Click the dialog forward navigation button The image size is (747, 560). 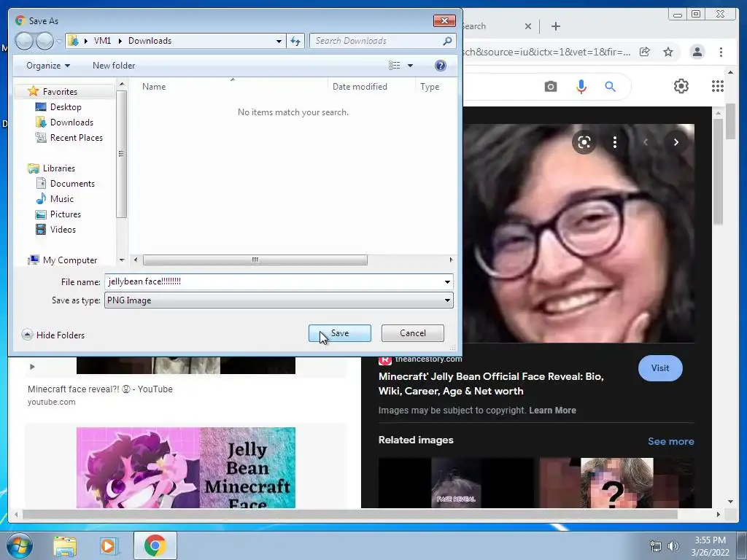44,41
